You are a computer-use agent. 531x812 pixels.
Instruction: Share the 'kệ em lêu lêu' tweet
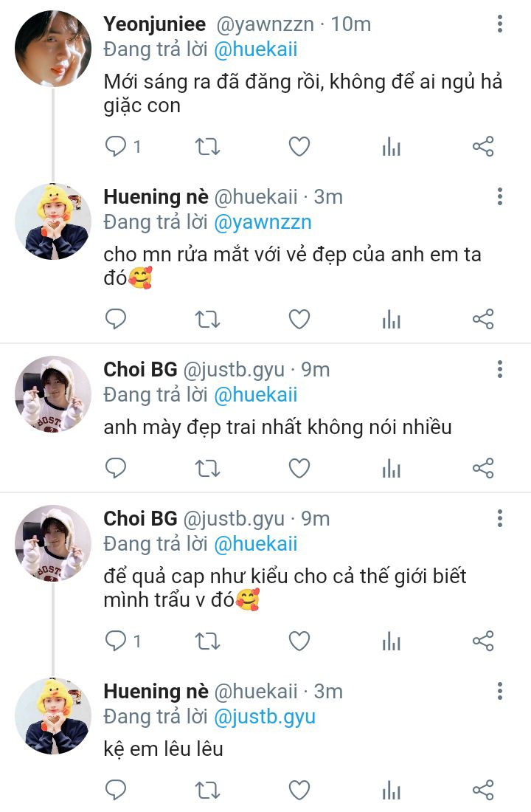(483, 791)
